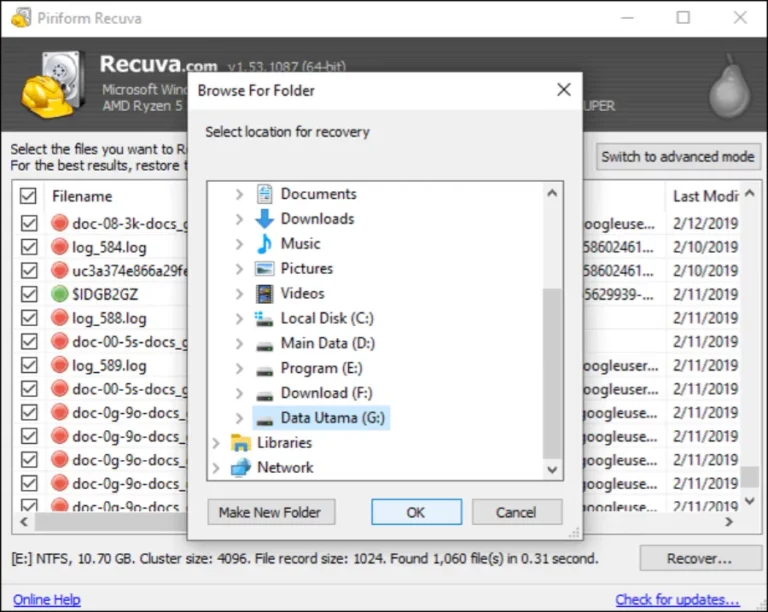The height and width of the screenshot is (612, 768).
Task: Open the Online Help link
Action: (x=47, y=599)
